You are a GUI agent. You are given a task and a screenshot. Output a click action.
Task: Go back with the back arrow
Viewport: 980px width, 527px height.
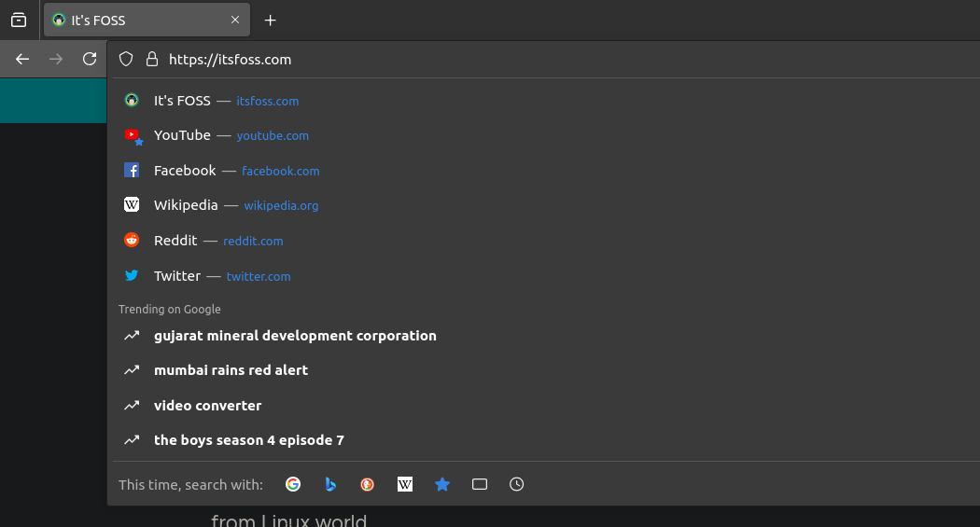pyautogui.click(x=22, y=60)
